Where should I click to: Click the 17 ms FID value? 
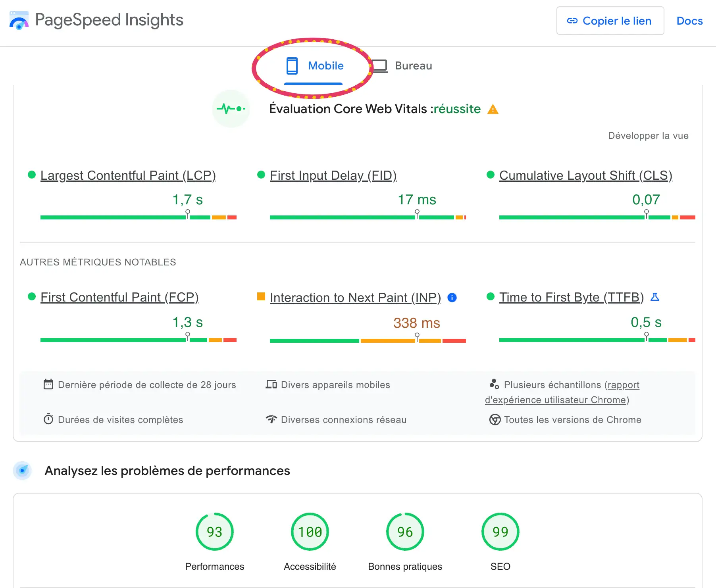417,200
